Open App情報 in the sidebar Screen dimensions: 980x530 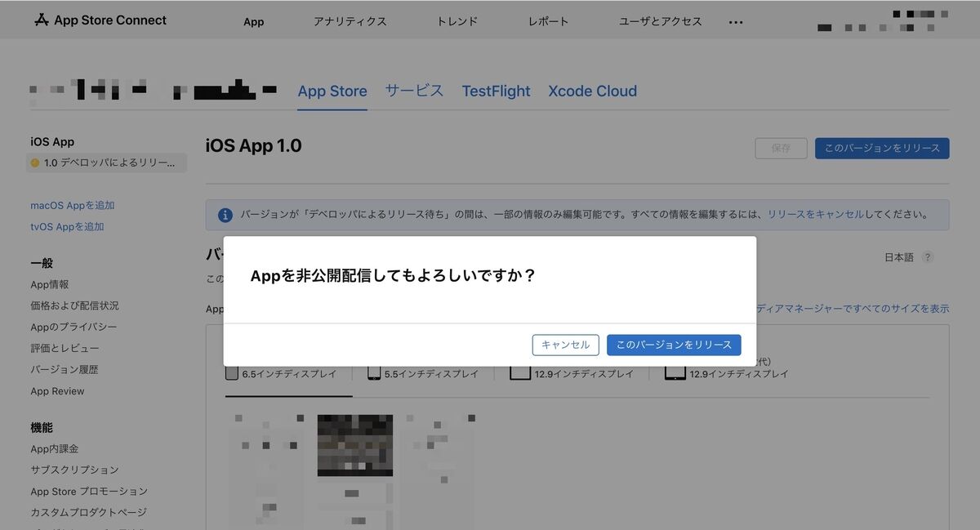pyautogui.click(x=50, y=285)
